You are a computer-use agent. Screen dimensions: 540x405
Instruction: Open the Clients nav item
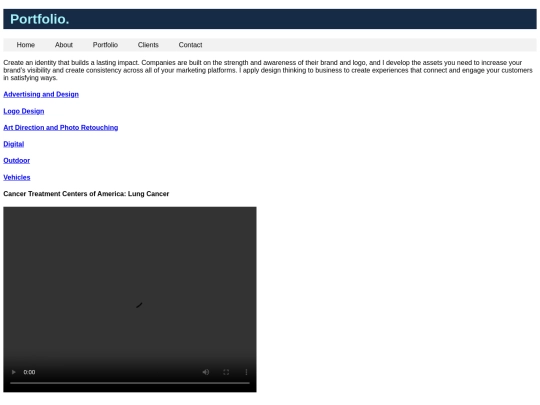(x=148, y=45)
